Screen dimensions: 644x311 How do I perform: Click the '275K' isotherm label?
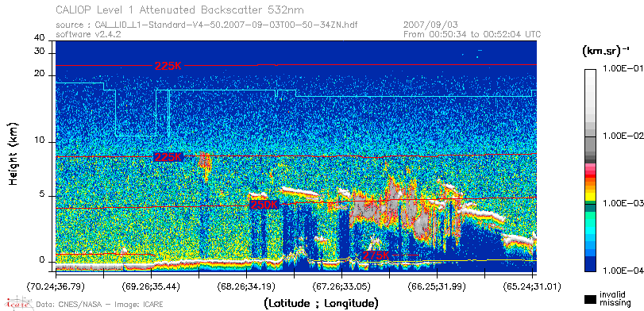click(x=376, y=255)
